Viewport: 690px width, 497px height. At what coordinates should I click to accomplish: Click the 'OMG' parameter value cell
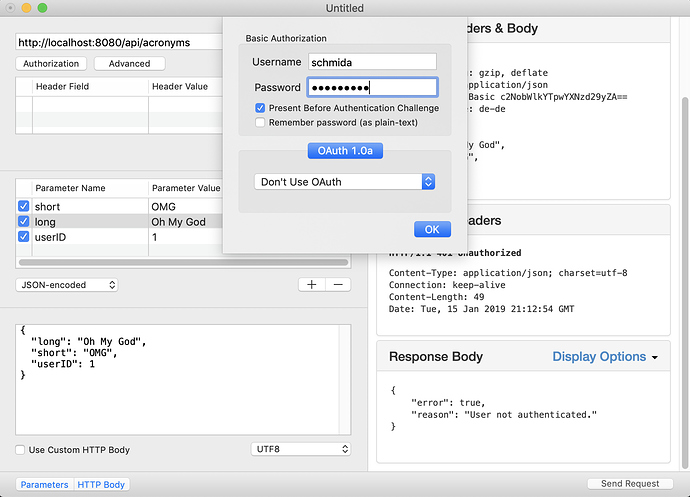point(186,206)
